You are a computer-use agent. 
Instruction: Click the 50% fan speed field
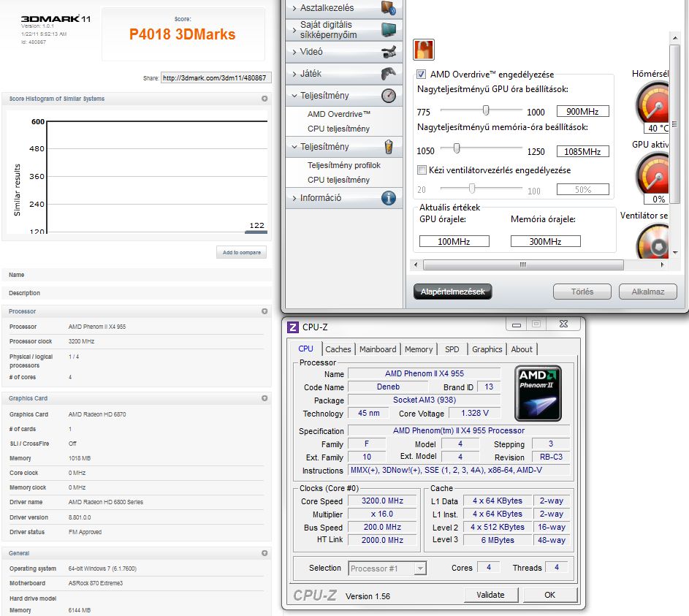tap(583, 189)
